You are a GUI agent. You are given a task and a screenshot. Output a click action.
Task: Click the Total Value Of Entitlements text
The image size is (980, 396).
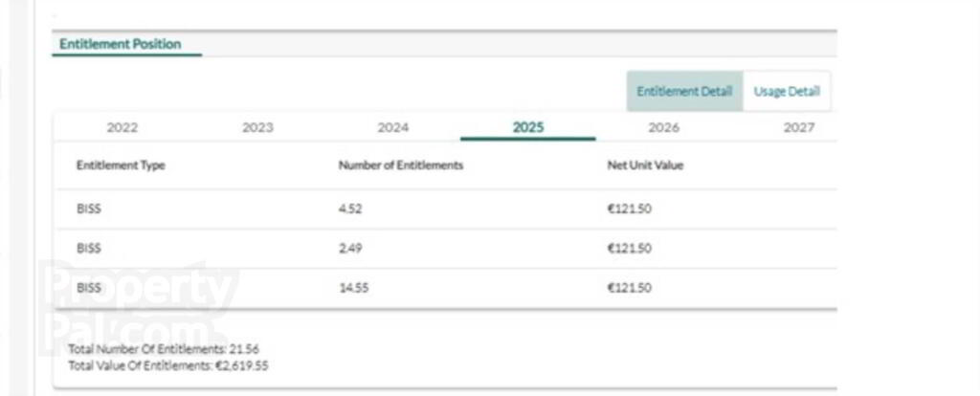click(x=168, y=365)
